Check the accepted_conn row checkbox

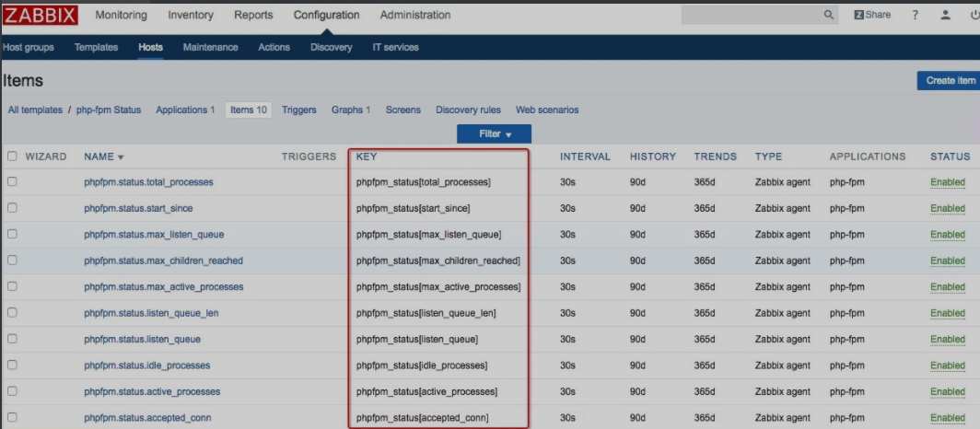(12, 417)
